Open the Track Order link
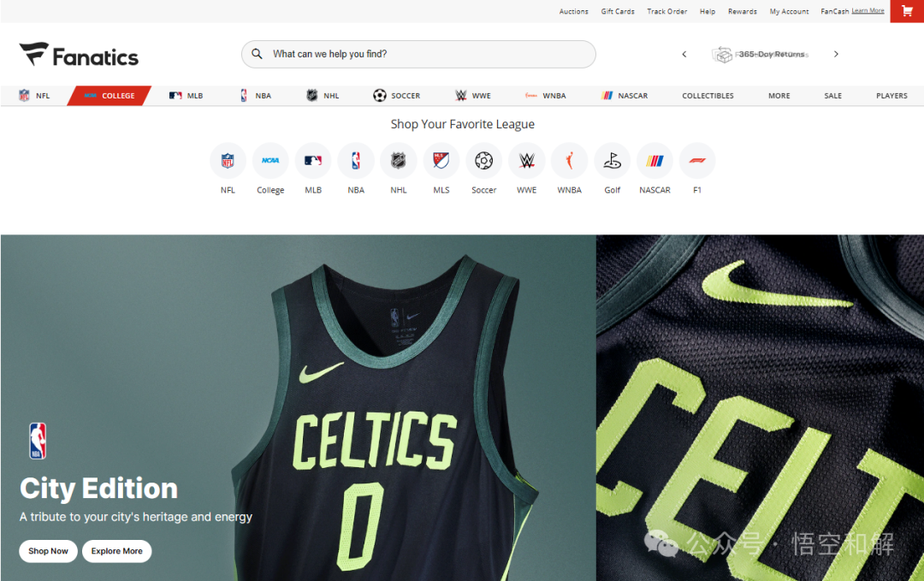The height and width of the screenshot is (581, 924). [x=667, y=11]
